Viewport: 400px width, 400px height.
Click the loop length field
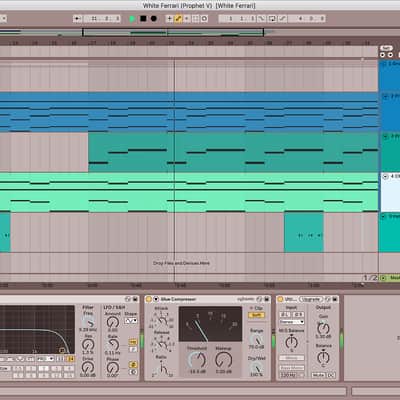[307, 19]
